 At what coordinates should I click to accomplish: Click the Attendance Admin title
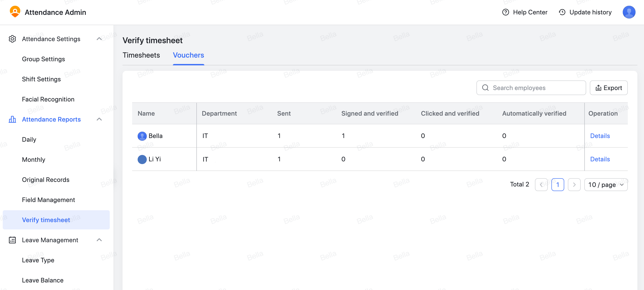coord(55,12)
